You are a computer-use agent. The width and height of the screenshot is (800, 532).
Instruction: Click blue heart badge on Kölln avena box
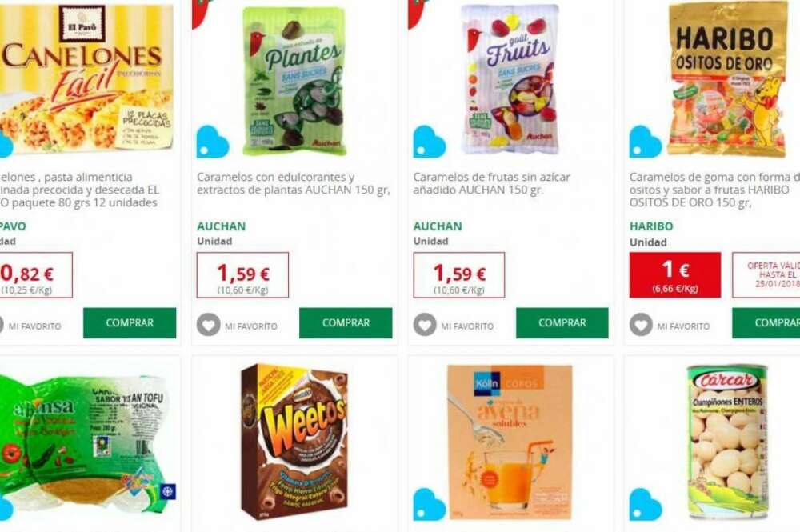(429, 505)
